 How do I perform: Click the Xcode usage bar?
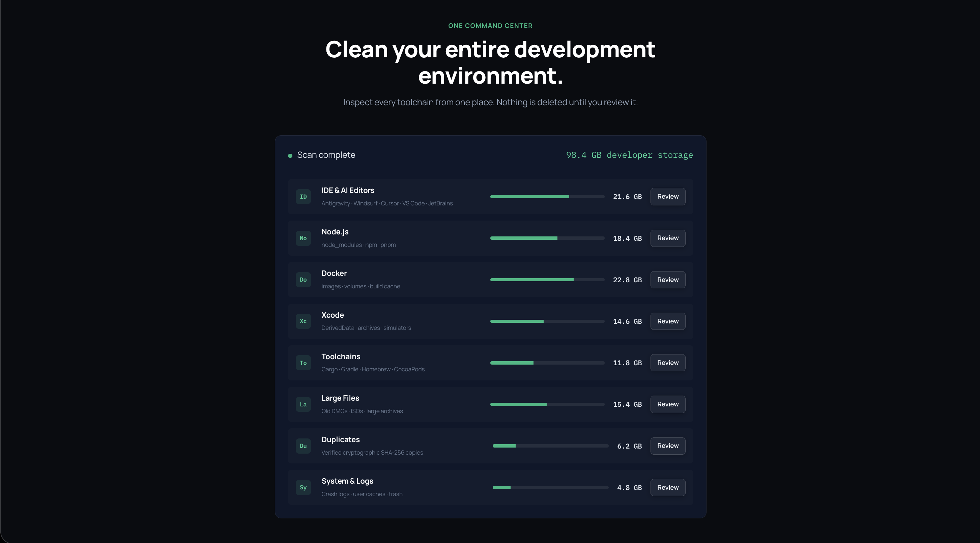click(x=547, y=321)
